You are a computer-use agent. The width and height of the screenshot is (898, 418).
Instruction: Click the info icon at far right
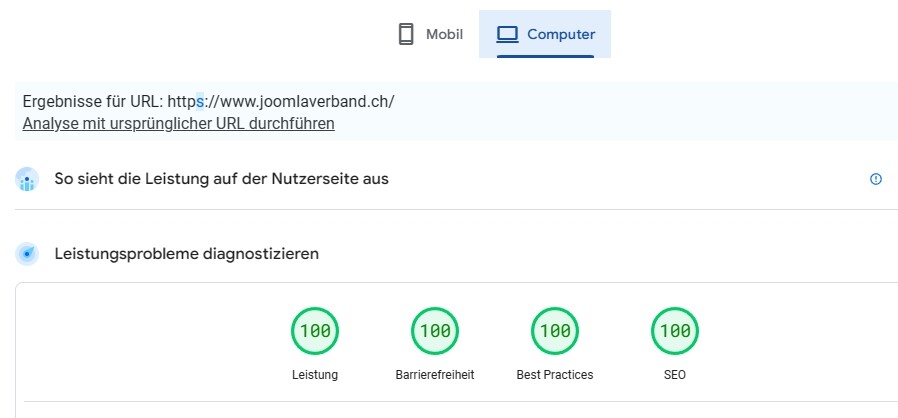[x=876, y=179]
